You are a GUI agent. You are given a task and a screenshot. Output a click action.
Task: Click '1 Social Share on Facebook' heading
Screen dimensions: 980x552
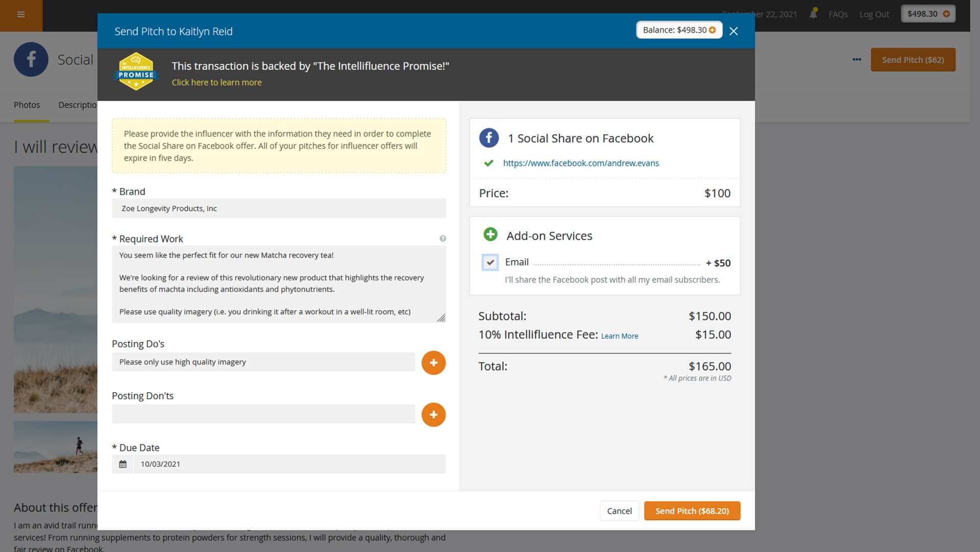coord(580,138)
